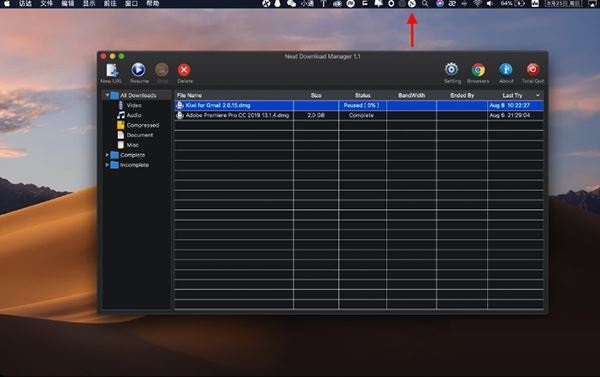This screenshot has width=600, height=377.
Task: Minimize the window with the yellow button
Action: coord(112,56)
